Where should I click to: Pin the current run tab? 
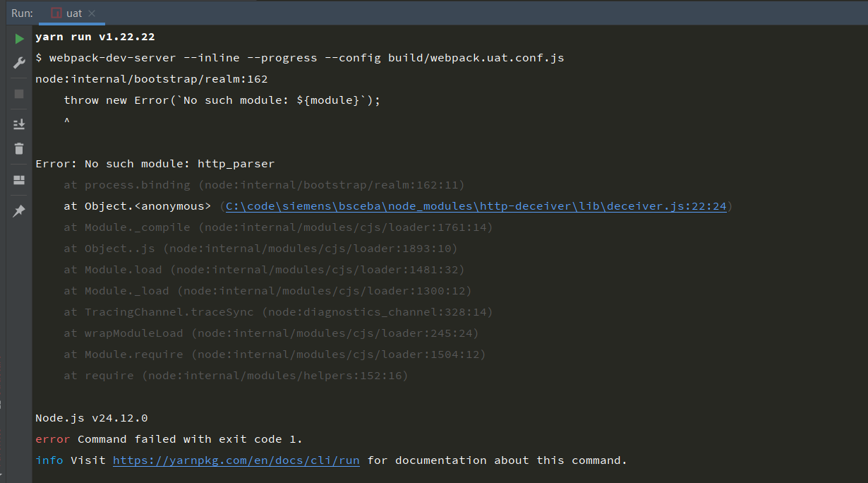tap(19, 210)
